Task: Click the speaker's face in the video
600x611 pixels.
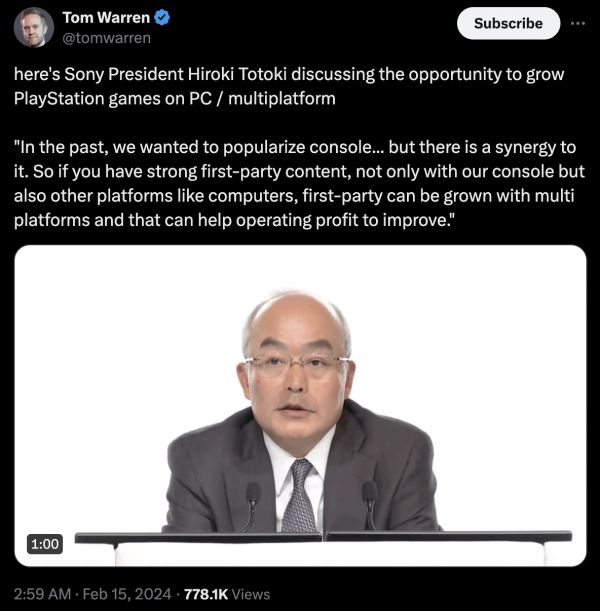Action: point(296,378)
